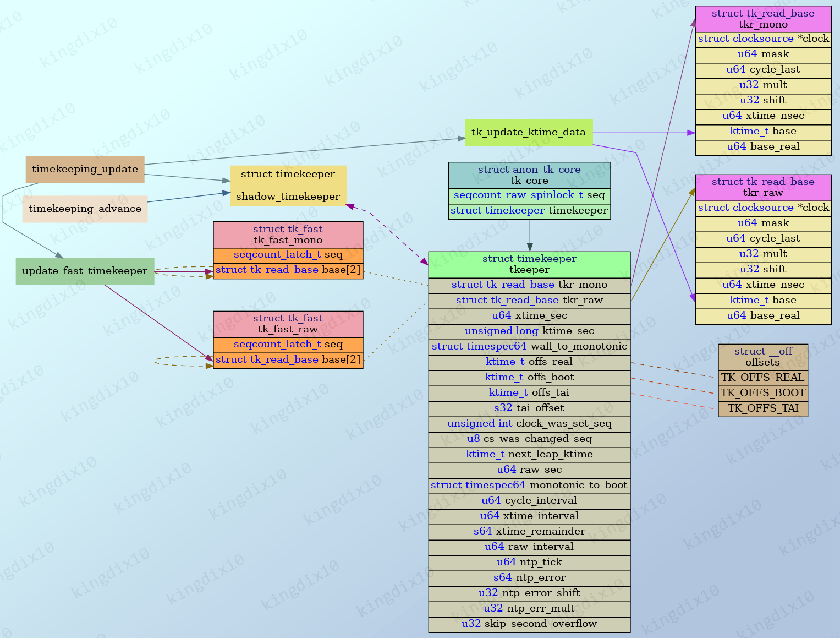
Task: Click the timekeeping_update function node
Action: (85, 170)
